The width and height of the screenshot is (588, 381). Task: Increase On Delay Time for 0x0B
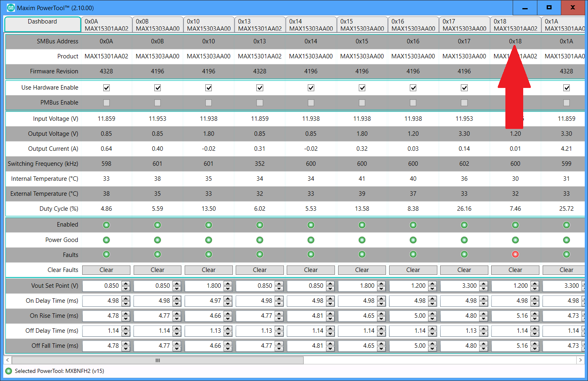click(177, 298)
